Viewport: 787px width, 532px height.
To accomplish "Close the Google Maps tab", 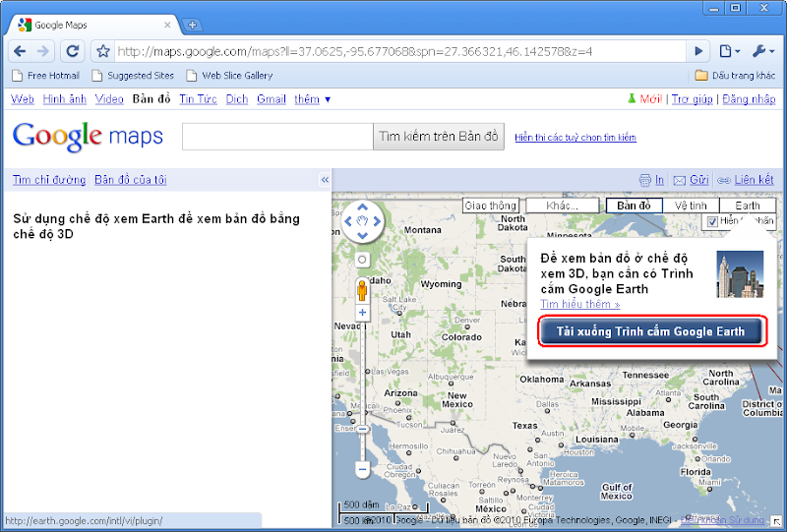I will 167,25.
